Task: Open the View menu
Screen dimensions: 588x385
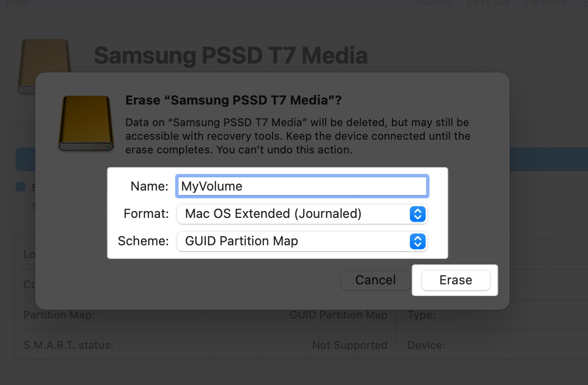Action: click(16, 3)
